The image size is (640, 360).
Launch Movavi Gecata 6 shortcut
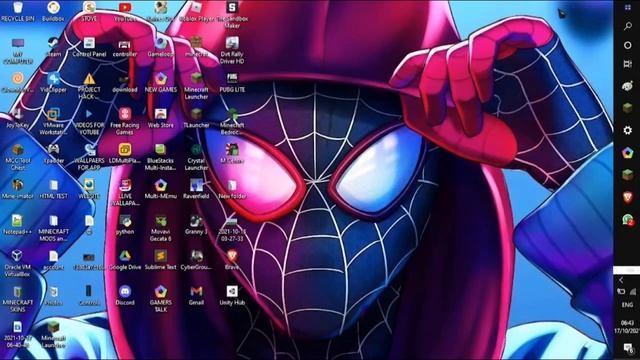coord(161,228)
